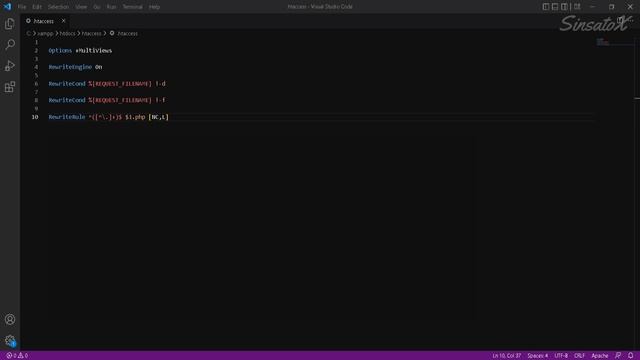
Task: Click the Ln 10, Col 37 status entry
Action: (x=507, y=356)
